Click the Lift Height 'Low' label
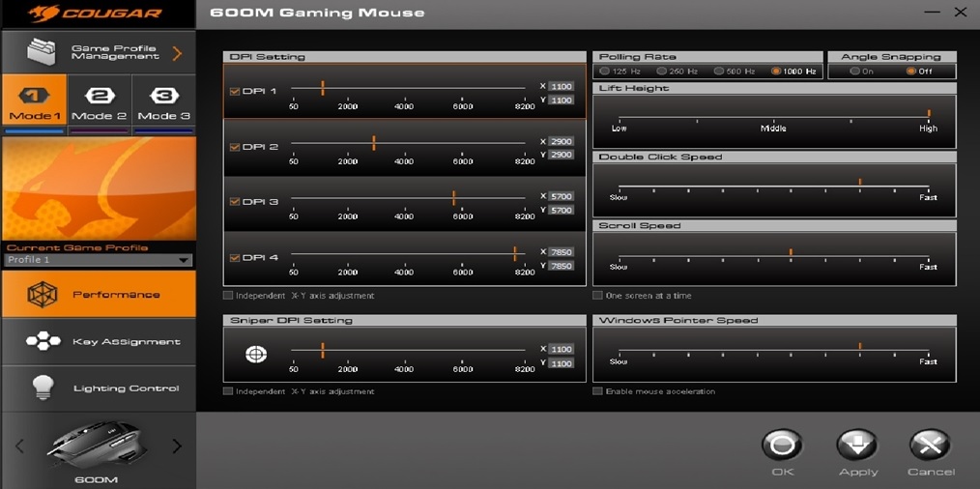The image size is (980, 489). [x=620, y=129]
